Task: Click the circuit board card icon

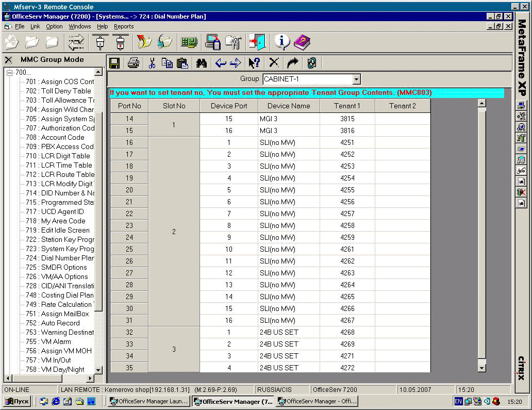Action: point(189,42)
